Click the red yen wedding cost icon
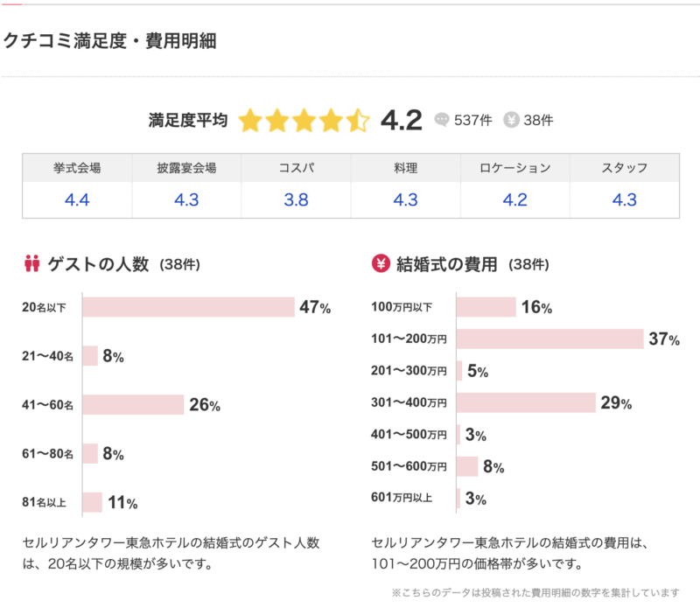The height and width of the screenshot is (608, 700). pos(381,263)
